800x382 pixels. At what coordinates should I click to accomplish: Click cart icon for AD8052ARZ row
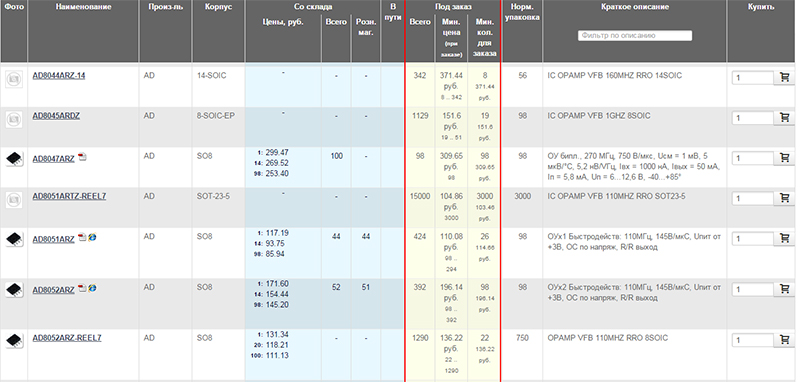(x=784, y=290)
